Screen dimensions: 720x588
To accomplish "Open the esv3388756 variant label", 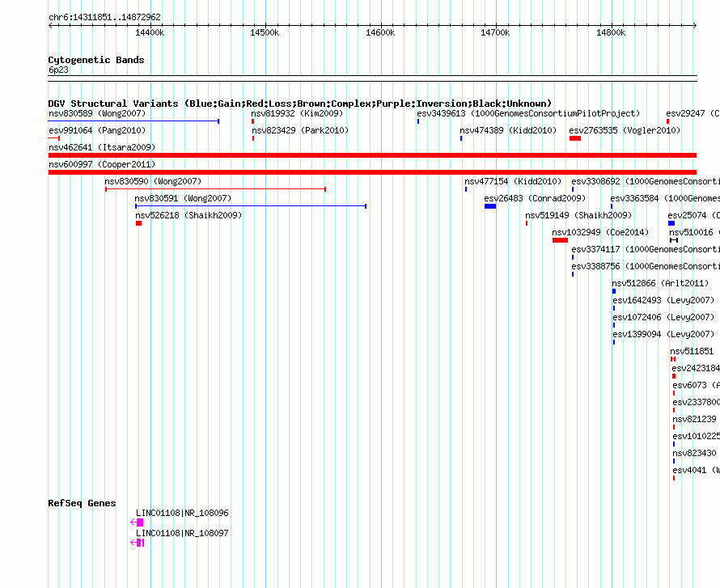I will click(645, 266).
